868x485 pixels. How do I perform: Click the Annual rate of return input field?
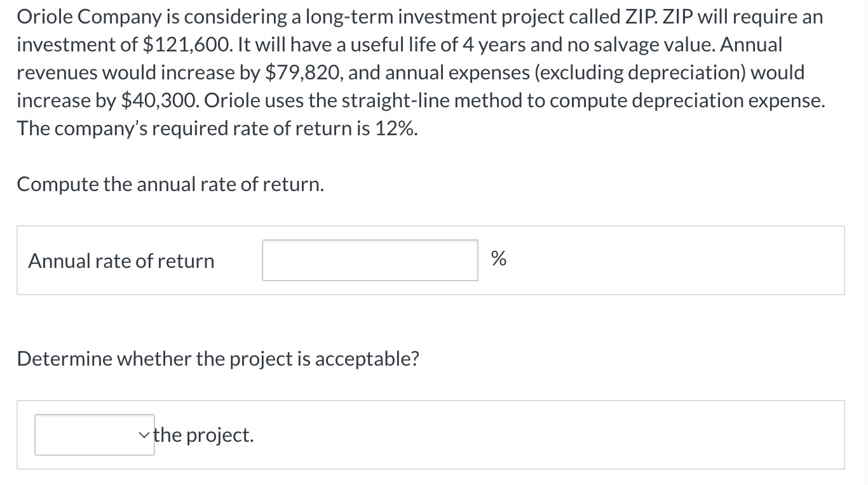point(370,260)
